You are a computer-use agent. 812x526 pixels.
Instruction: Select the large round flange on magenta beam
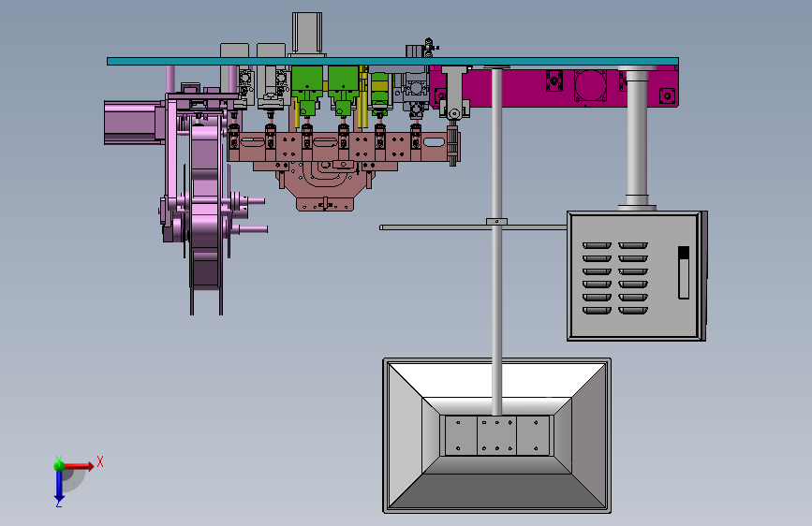click(590, 85)
